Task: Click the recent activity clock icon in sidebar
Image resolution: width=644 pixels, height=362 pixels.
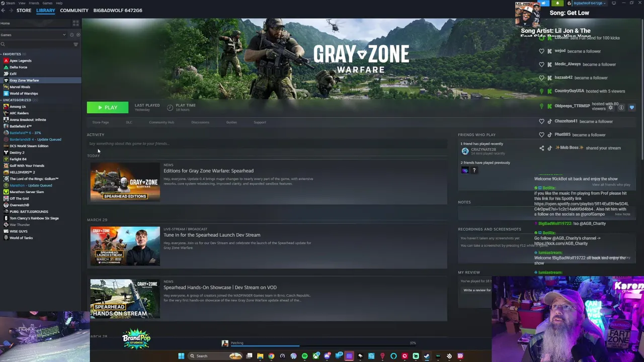Action: (72, 35)
